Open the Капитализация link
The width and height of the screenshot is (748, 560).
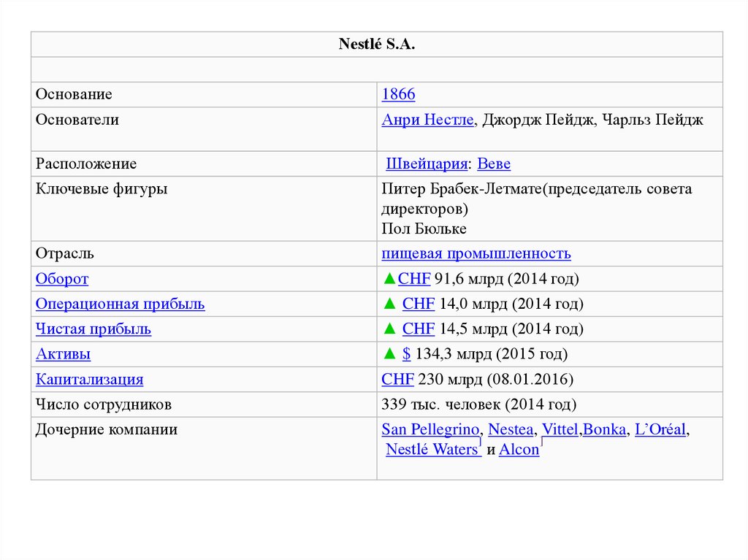pos(89,380)
